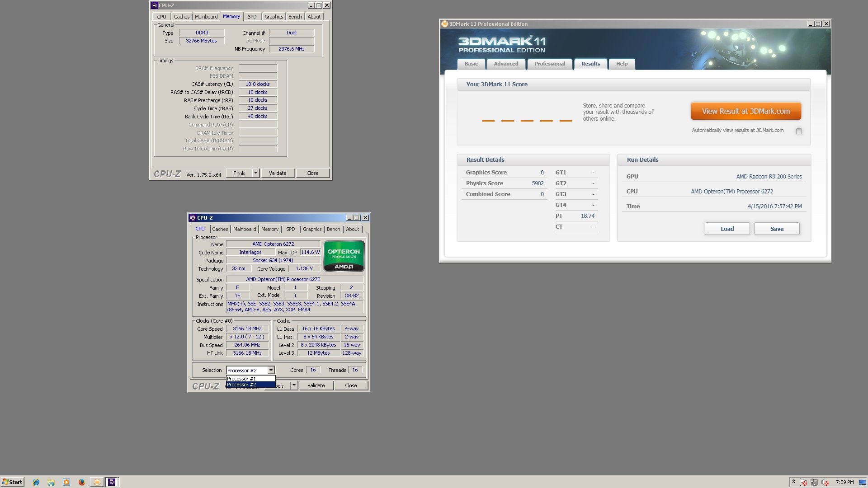Click GPU name AMD Radeon R9 200 Series
Viewport: 868px width, 488px height.
click(769, 177)
